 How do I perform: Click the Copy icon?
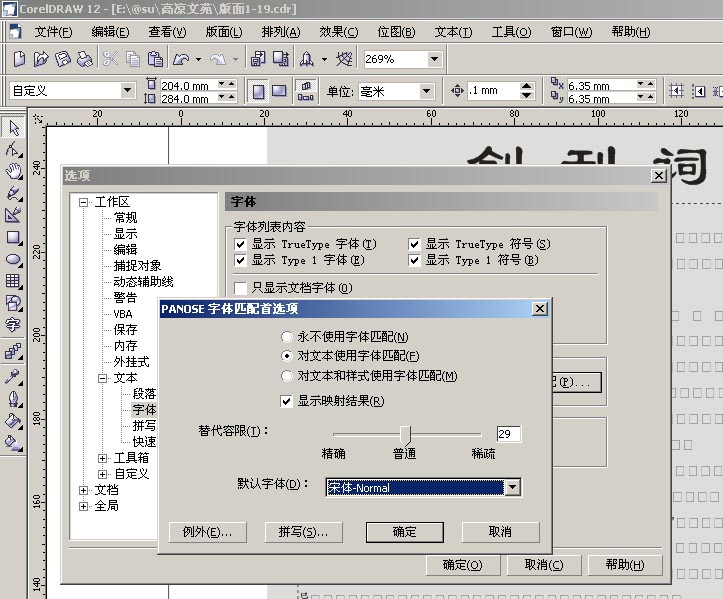[x=133, y=59]
